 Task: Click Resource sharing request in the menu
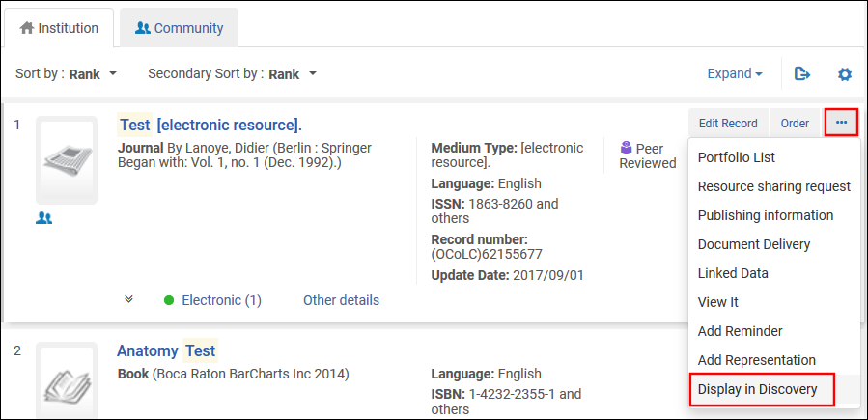773,186
